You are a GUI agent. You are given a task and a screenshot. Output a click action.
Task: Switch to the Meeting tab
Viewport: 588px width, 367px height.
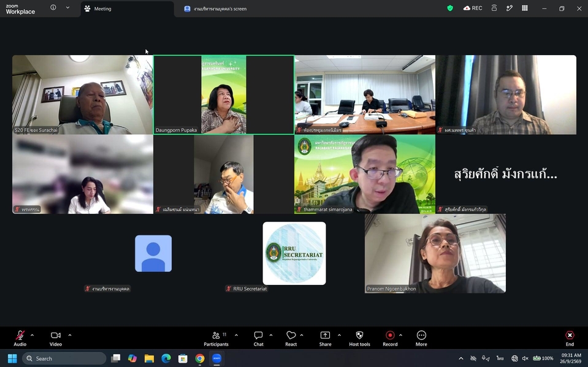pyautogui.click(x=127, y=9)
